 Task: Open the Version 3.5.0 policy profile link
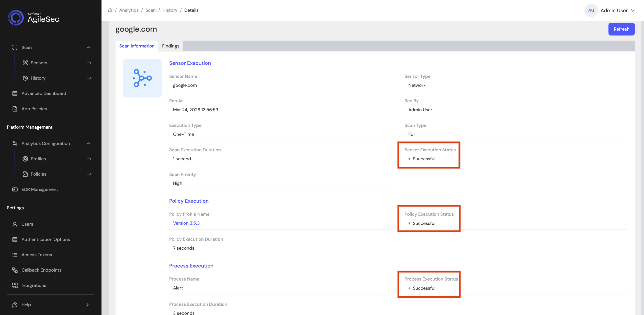click(186, 223)
